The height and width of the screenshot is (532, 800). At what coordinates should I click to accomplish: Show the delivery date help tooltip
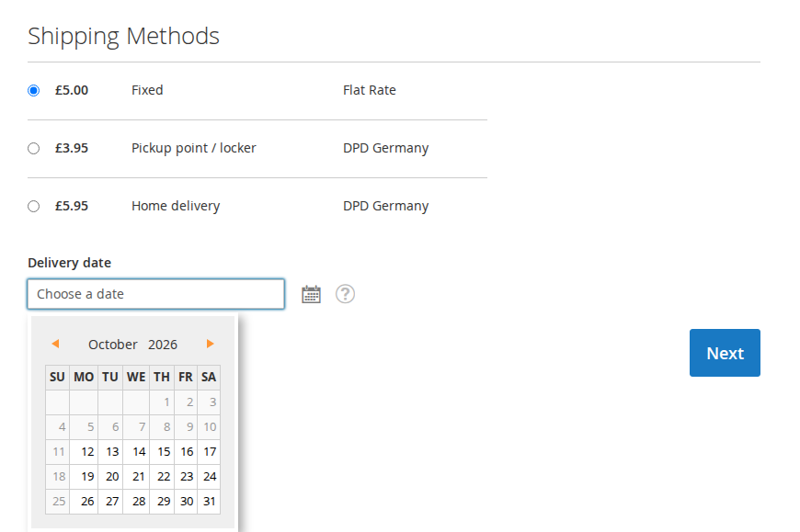tap(345, 294)
